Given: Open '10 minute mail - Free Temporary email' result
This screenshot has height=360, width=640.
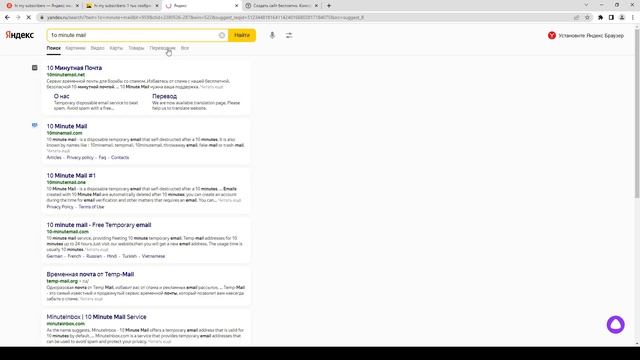Looking at the screenshot, I should coord(99,225).
